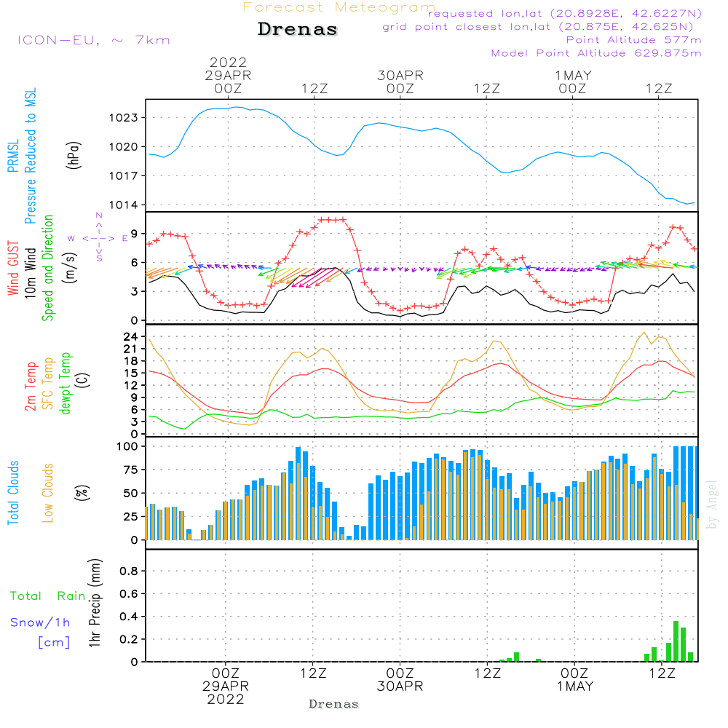Click the "E" letter on the compass
Viewport: 728px width, 728px height.
tap(124, 239)
